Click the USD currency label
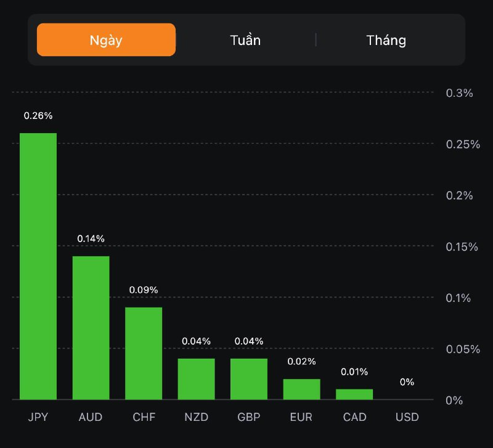493x448 pixels. tap(407, 417)
